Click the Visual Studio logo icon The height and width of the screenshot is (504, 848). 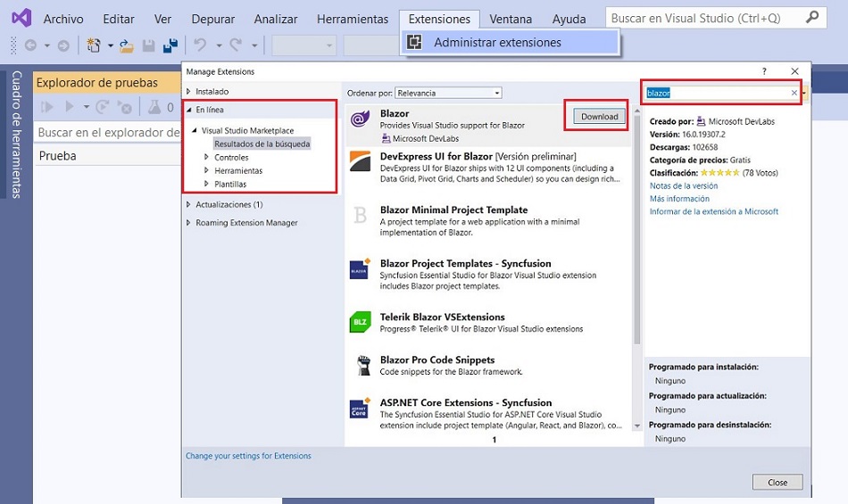click(x=21, y=19)
